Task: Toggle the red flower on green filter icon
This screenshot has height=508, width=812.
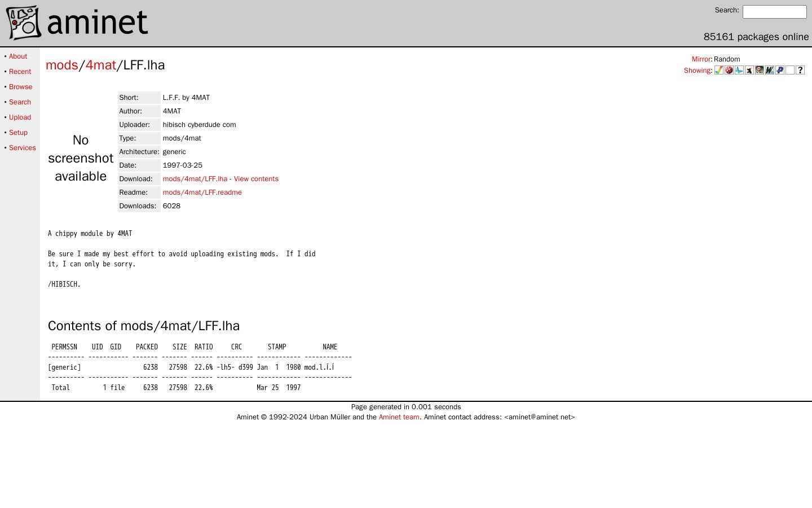Action: [x=760, y=70]
